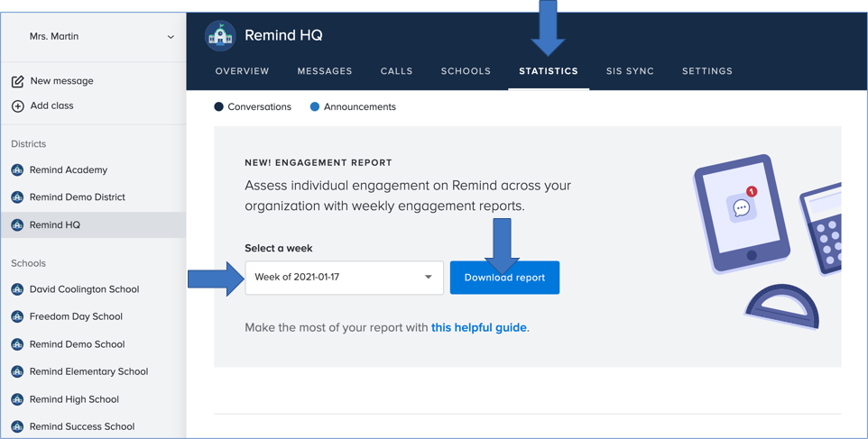Select the Statistics tab

[x=549, y=71]
